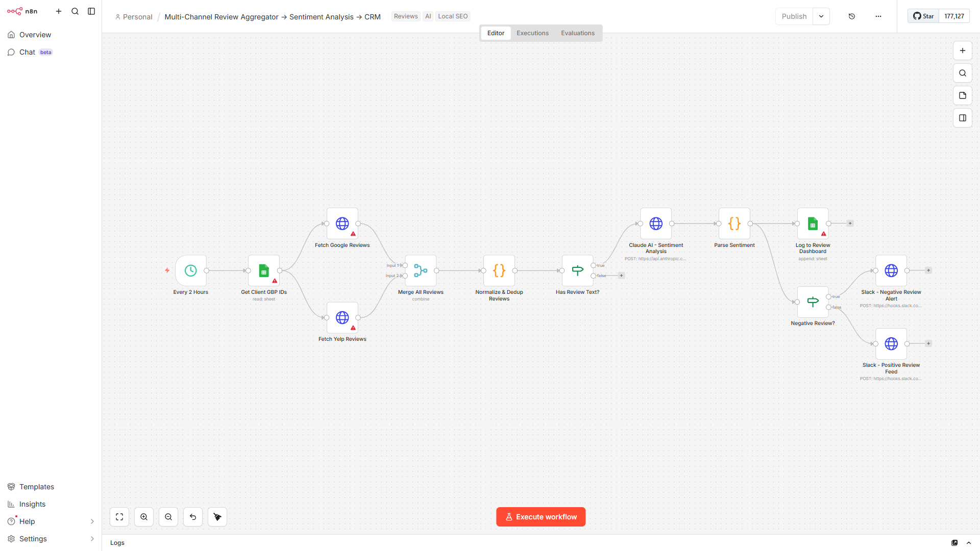Switch to the Evaluations tab
980x551 pixels.
[x=577, y=33]
